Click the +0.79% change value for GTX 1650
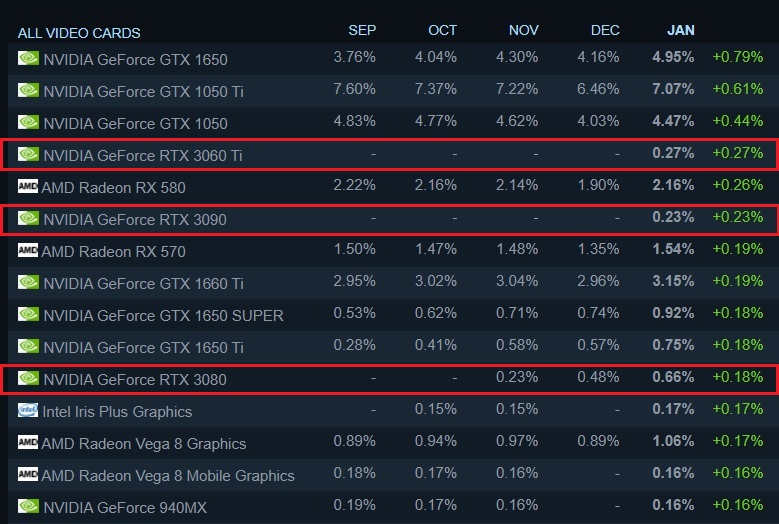This screenshot has height=524, width=779. tap(737, 57)
